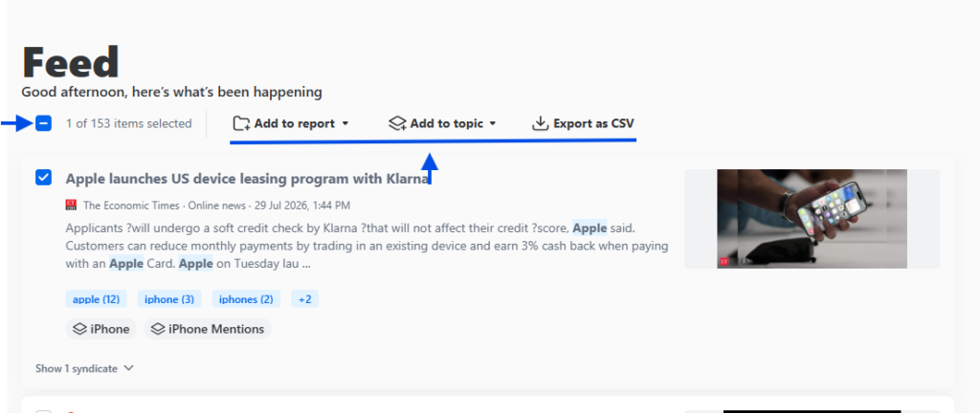980x413 pixels.
Task: Click the article excerpt starting 'Applicants ?will undergo'
Action: (x=367, y=246)
